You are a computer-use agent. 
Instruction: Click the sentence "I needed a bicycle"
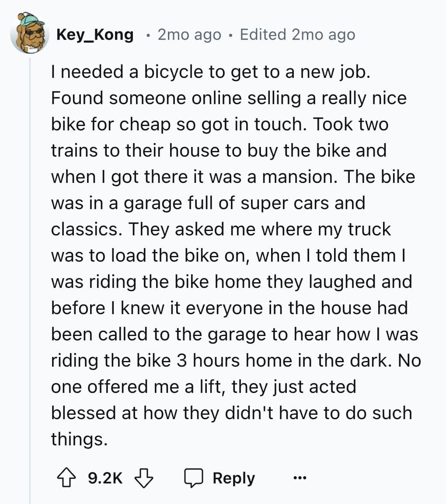(x=128, y=71)
